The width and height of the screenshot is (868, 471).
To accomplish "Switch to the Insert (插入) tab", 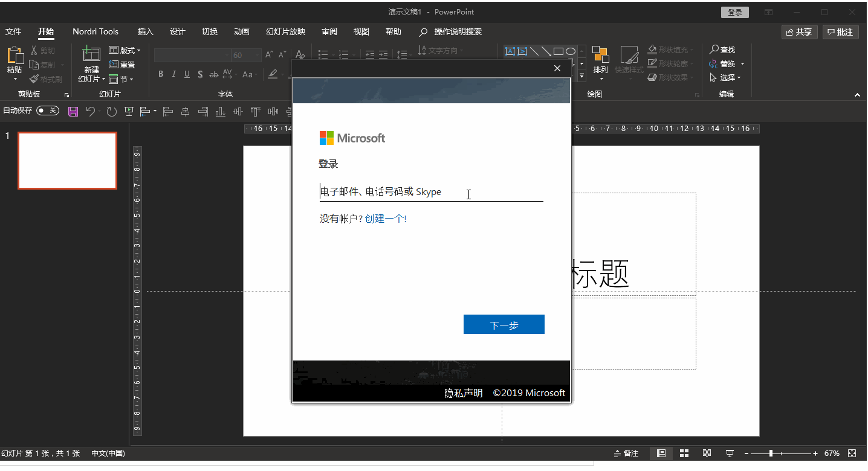I will (145, 31).
